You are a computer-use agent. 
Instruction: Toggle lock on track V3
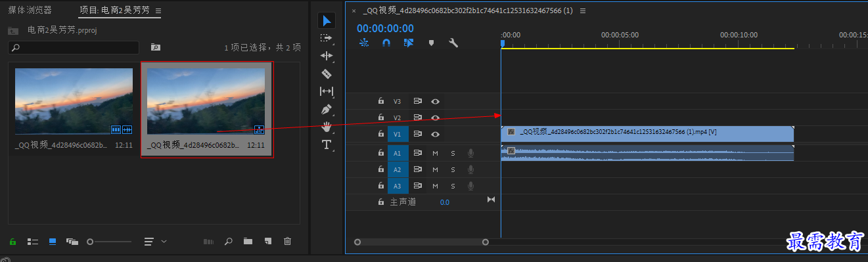[x=380, y=101]
